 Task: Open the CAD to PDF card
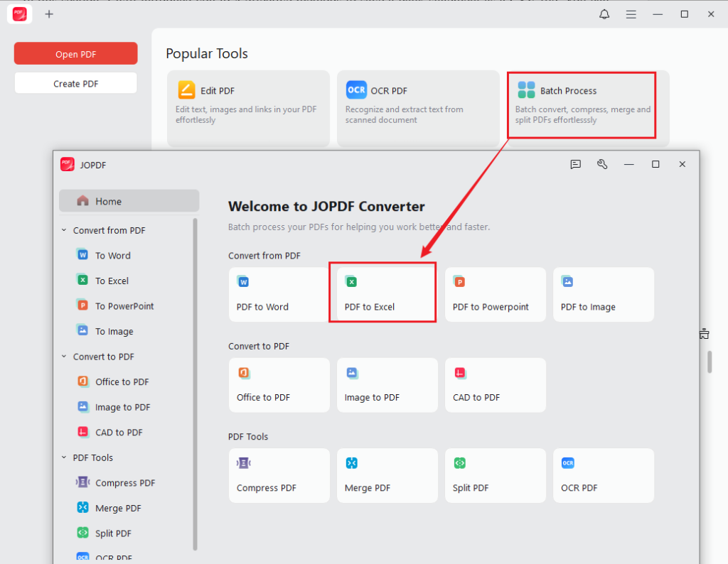(x=496, y=385)
